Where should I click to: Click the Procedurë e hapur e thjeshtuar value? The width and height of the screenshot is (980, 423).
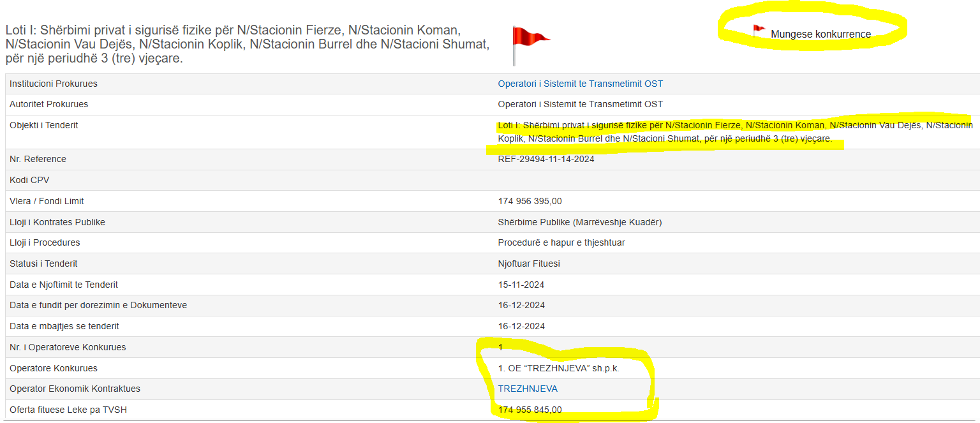coord(561,242)
